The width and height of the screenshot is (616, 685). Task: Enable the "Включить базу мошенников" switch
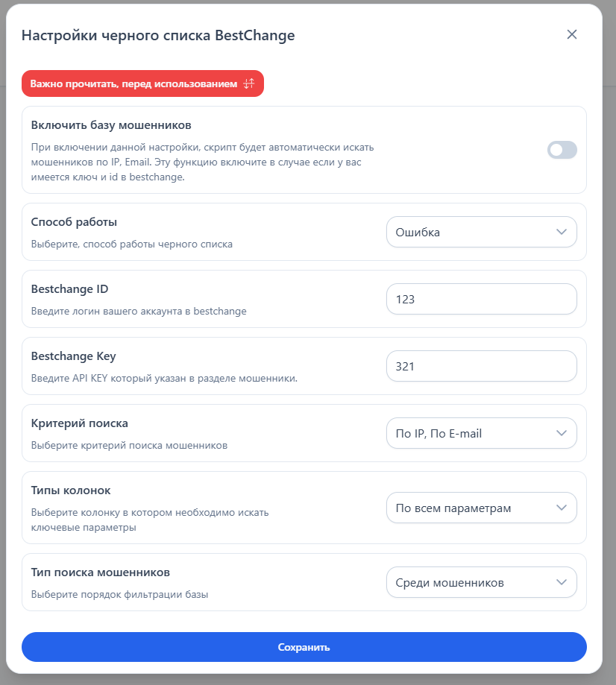(x=562, y=150)
